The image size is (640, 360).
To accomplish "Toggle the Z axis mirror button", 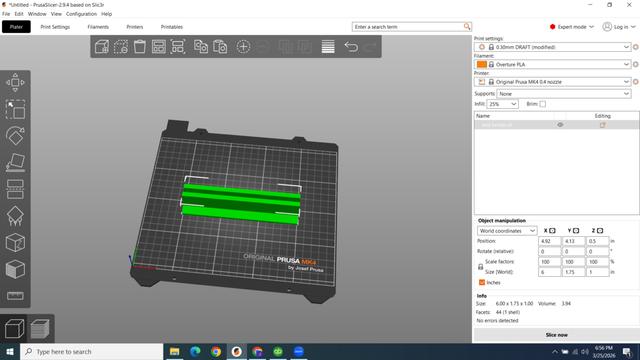I will coord(600,231).
